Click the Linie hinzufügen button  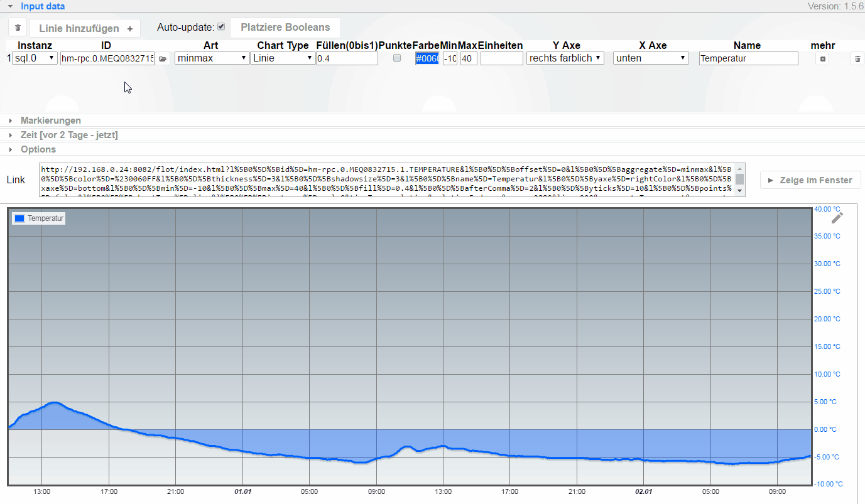(x=85, y=28)
